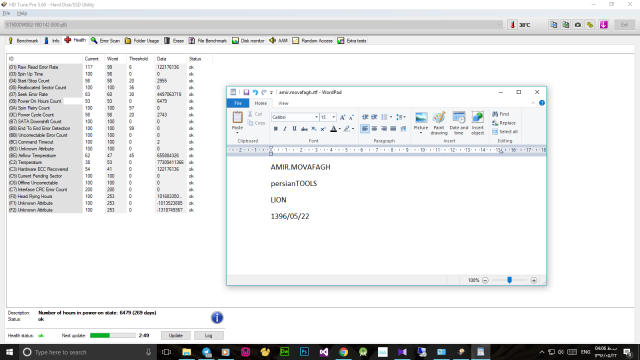Screen dimensions: 640x360
Task: Toggle Center alignment
Action: click(374, 129)
